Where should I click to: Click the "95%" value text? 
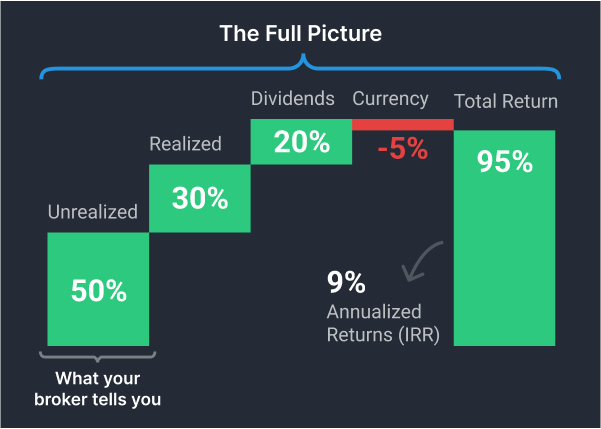(x=504, y=161)
